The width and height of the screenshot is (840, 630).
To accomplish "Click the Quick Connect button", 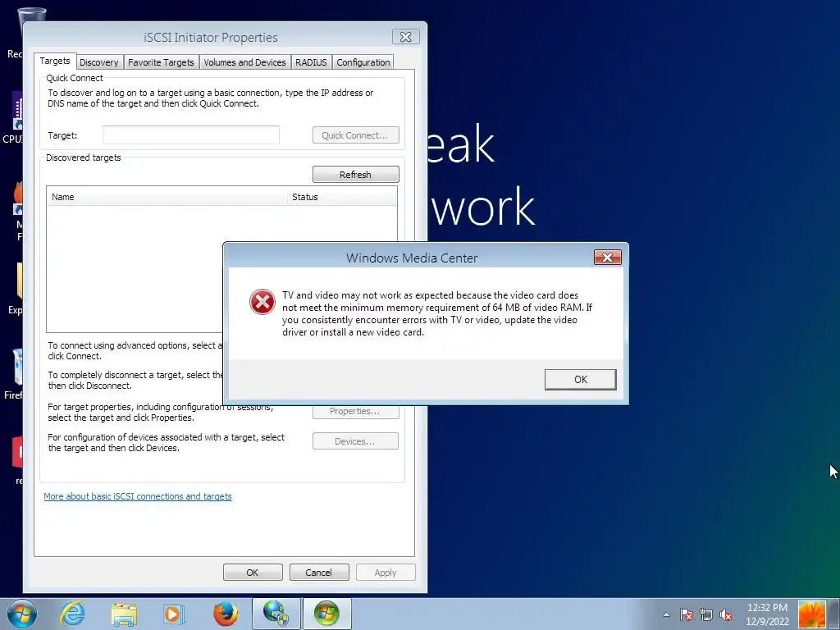I will [356, 135].
